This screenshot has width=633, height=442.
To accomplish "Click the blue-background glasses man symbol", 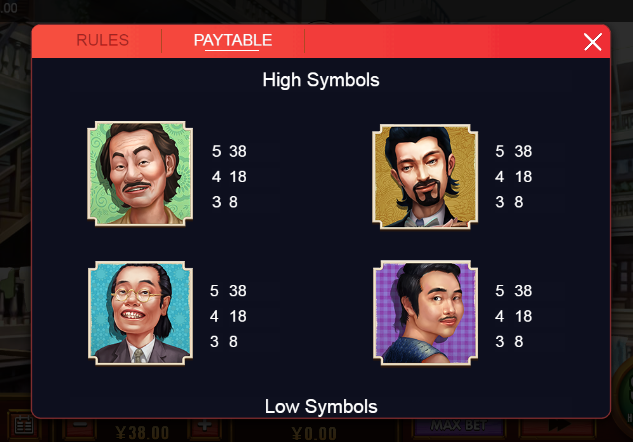I will (x=140, y=313).
